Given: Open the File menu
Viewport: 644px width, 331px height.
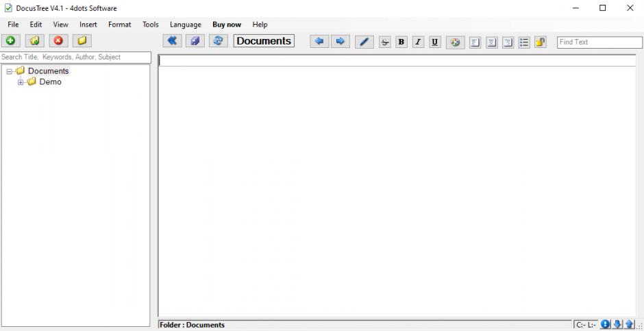Looking at the screenshot, I should (x=13, y=25).
